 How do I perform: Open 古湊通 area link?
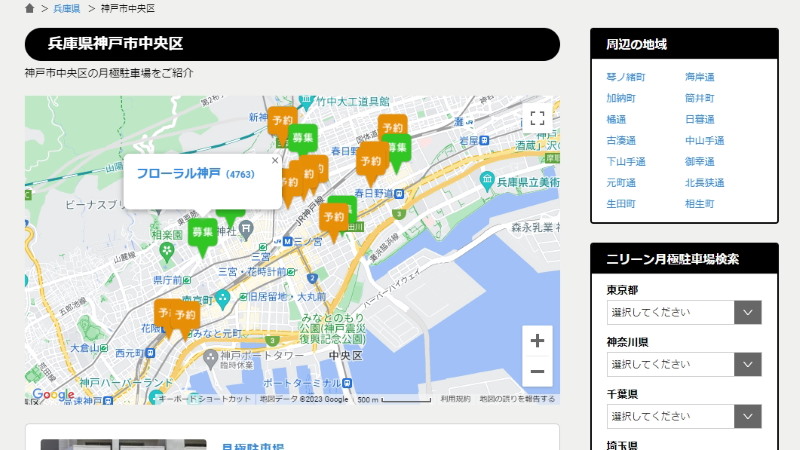click(x=621, y=140)
